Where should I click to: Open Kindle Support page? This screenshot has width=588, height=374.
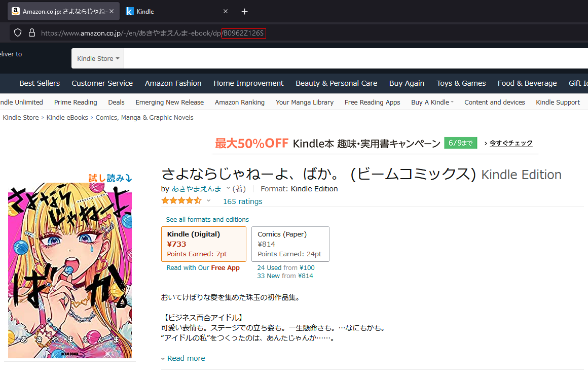[558, 102]
